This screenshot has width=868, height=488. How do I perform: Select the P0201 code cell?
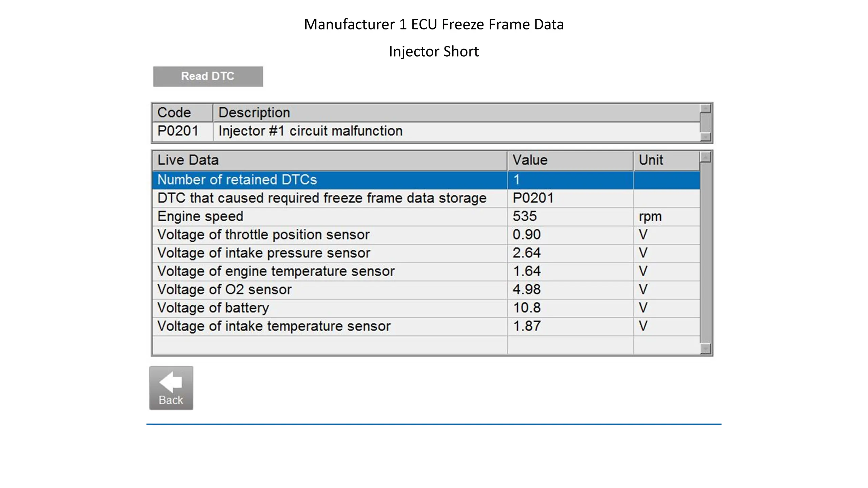click(x=182, y=131)
